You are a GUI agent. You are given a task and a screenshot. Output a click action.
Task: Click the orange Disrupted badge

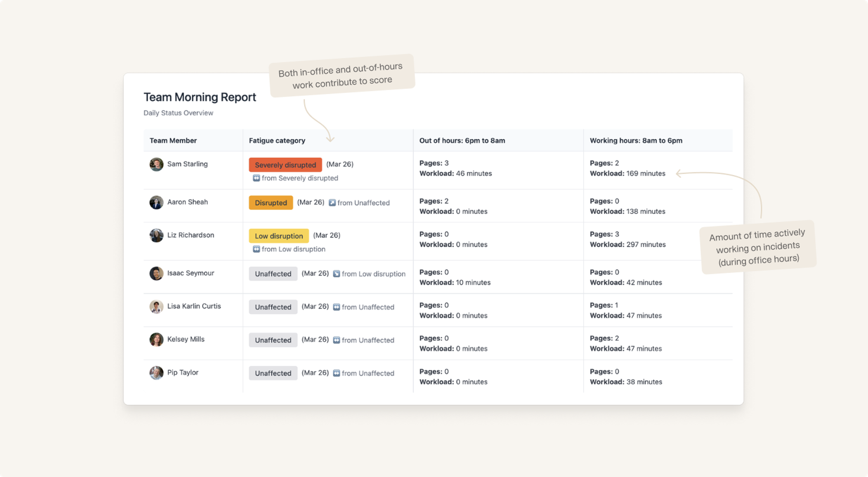[x=271, y=203]
